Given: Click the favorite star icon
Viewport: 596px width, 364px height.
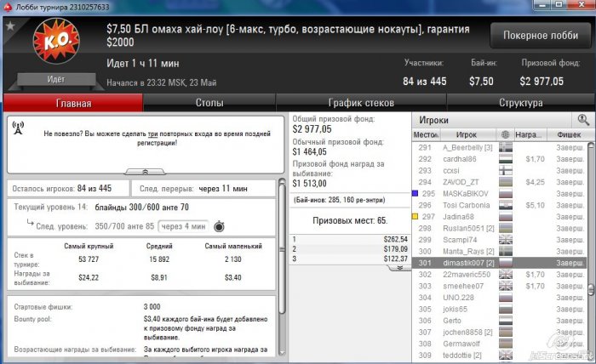Looking at the screenshot, I should (x=10, y=26).
